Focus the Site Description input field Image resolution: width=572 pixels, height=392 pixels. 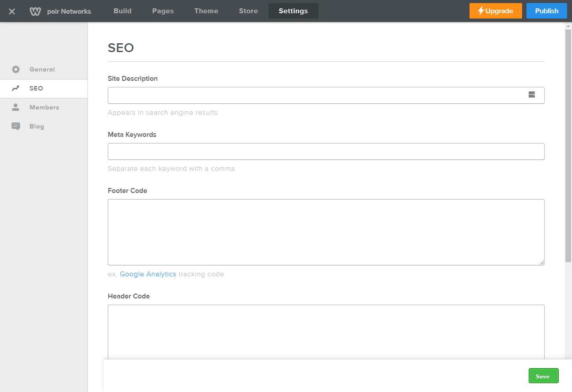coord(326,95)
